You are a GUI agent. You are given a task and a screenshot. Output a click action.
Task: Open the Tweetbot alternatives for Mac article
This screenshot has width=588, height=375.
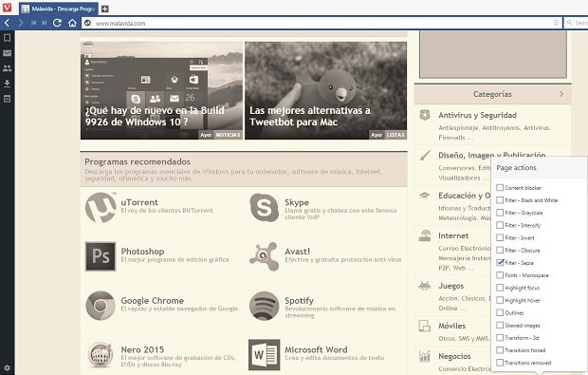point(325,90)
